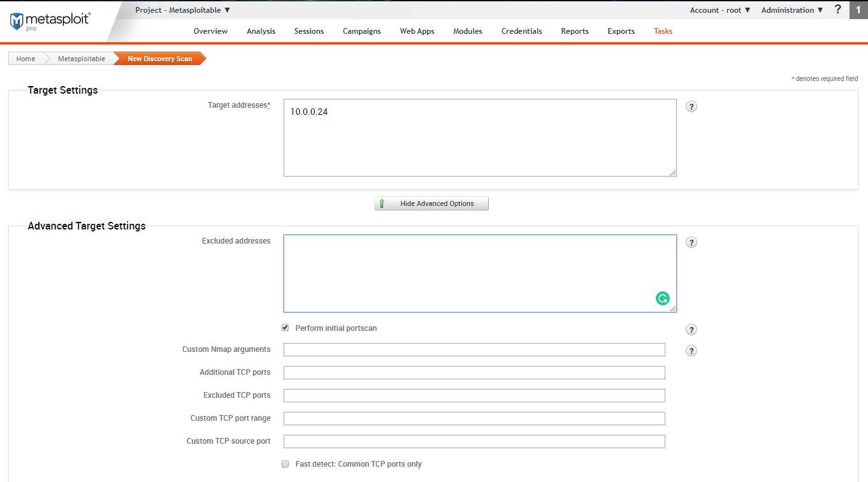The width and height of the screenshot is (868, 482).
Task: Go to Home breadcrumb
Action: (25, 59)
